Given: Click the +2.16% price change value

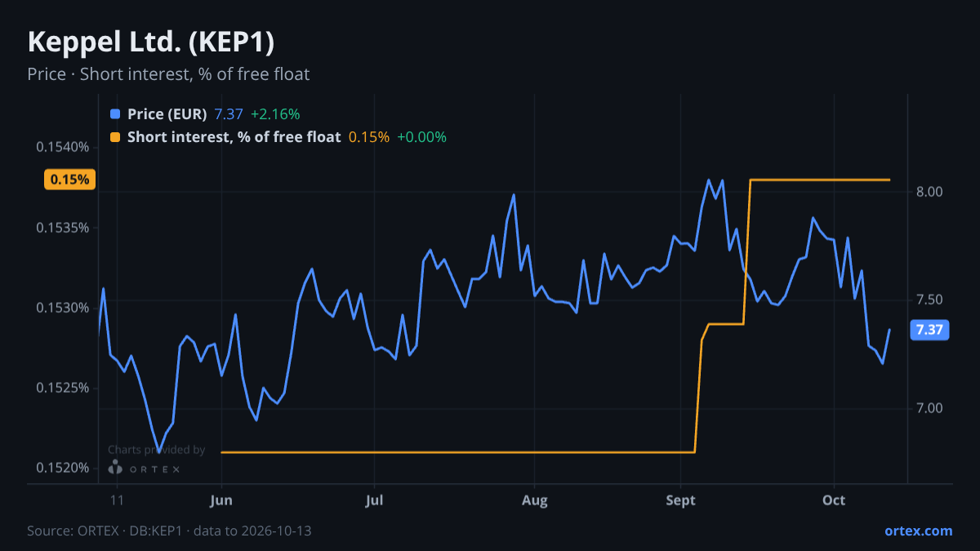Looking at the screenshot, I should coord(275,114).
